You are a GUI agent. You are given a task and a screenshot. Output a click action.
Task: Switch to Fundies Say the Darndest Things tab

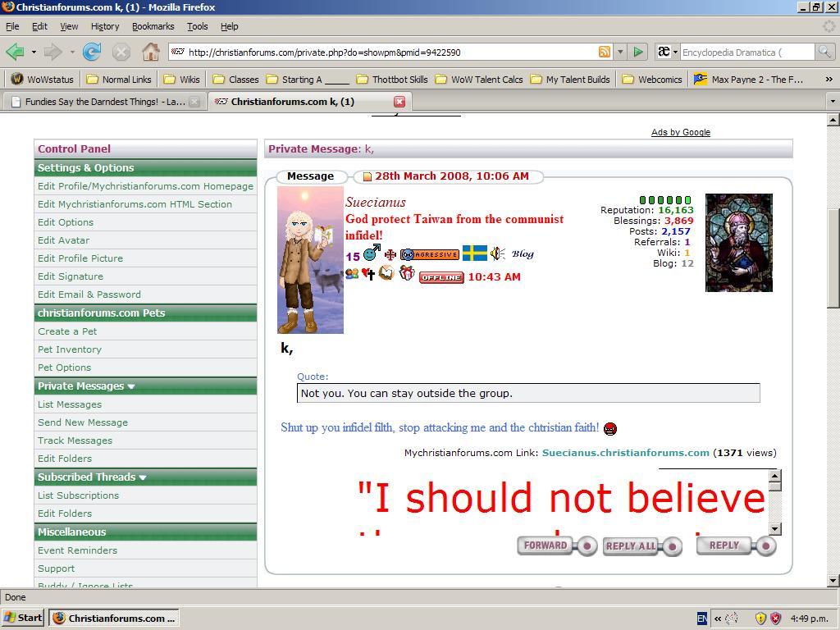click(98, 102)
